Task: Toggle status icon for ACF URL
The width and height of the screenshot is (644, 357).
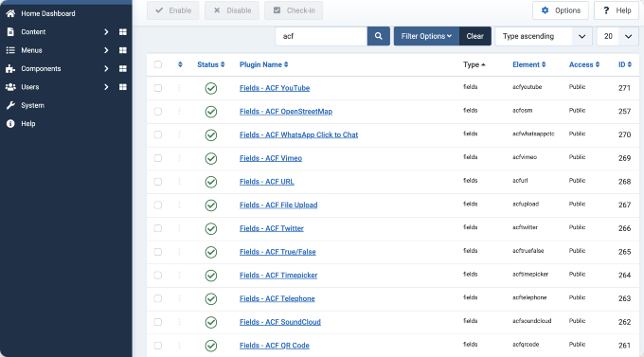Action: pyautogui.click(x=211, y=182)
